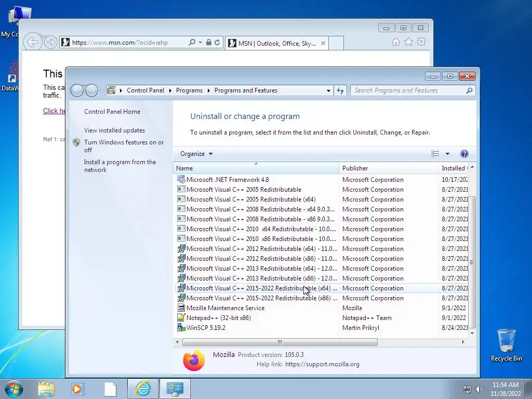Image resolution: width=532 pixels, height=399 pixels.
Task: Click the Microsoft .NET Framework 4.8 program icon
Action: pyautogui.click(x=181, y=179)
